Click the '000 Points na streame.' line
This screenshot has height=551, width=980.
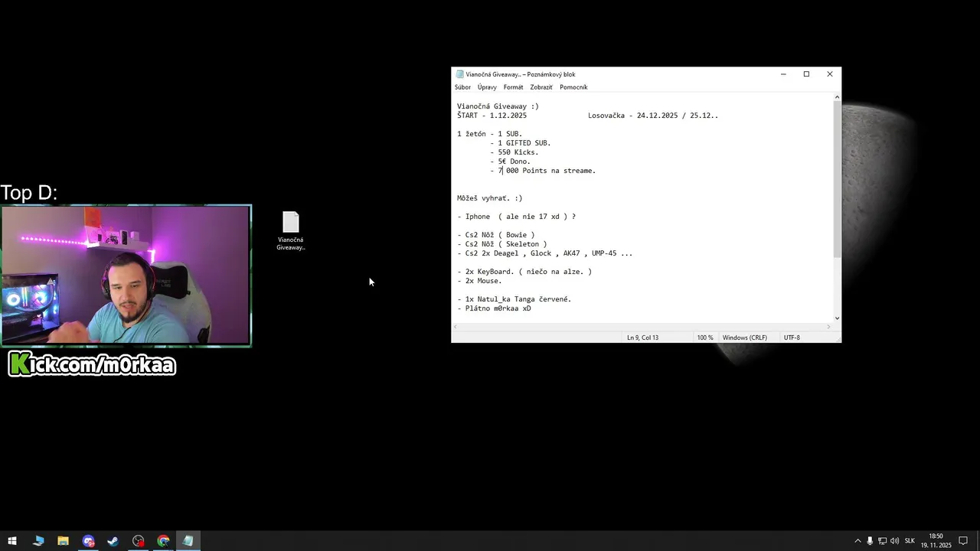point(550,171)
